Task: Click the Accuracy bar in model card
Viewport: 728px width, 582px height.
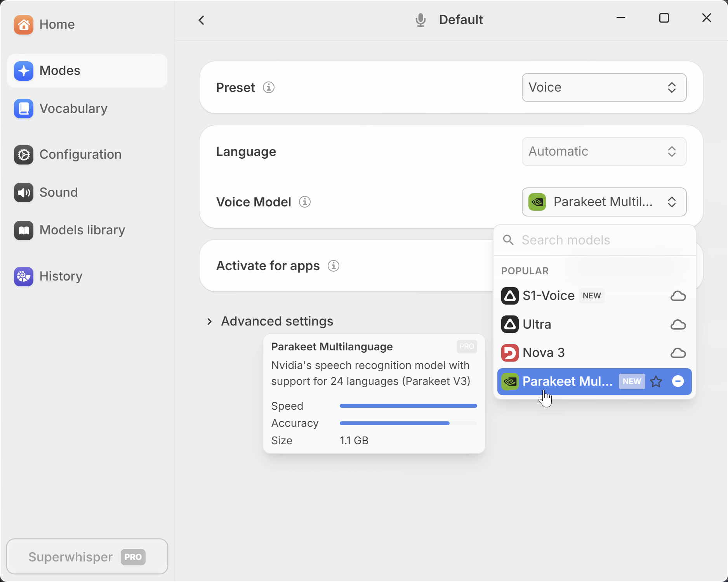Action: point(408,423)
